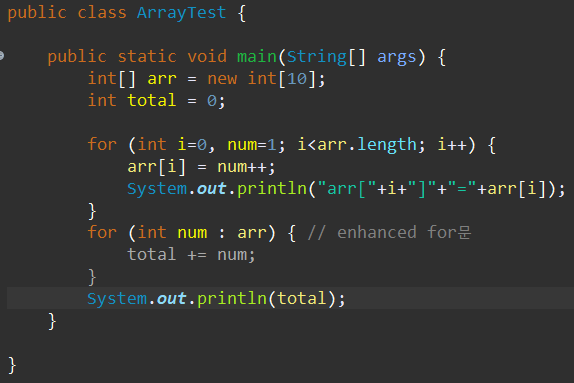Click System on the highlighted last println line
Screen dimensions: 574x383
point(117,299)
